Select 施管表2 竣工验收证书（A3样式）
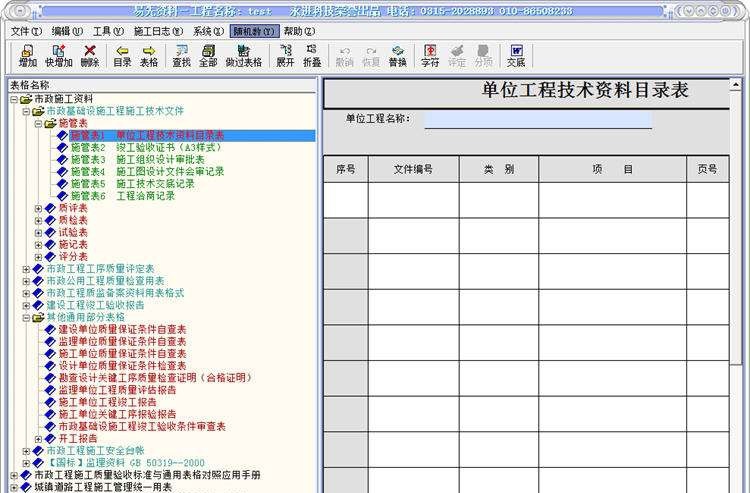 coord(146,147)
